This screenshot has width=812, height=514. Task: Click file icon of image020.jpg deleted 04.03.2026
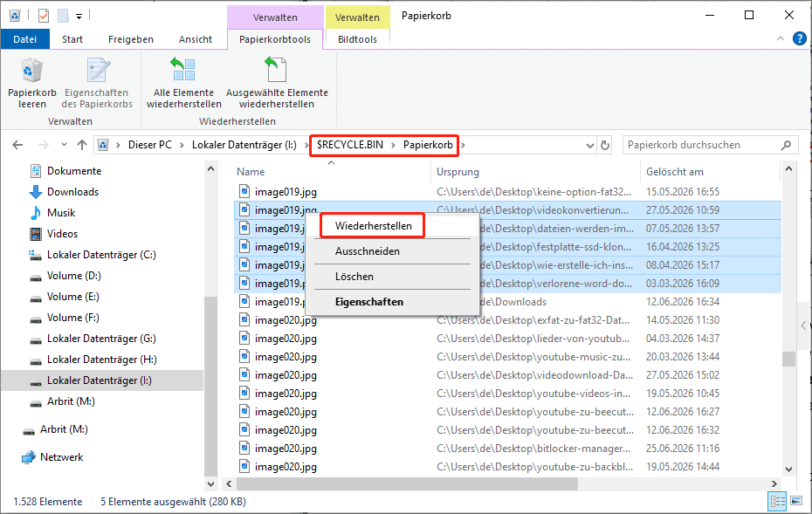tap(244, 339)
